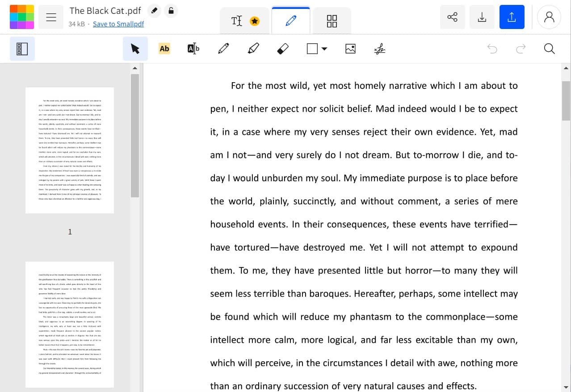Select the rectangle Shape tool

click(312, 49)
